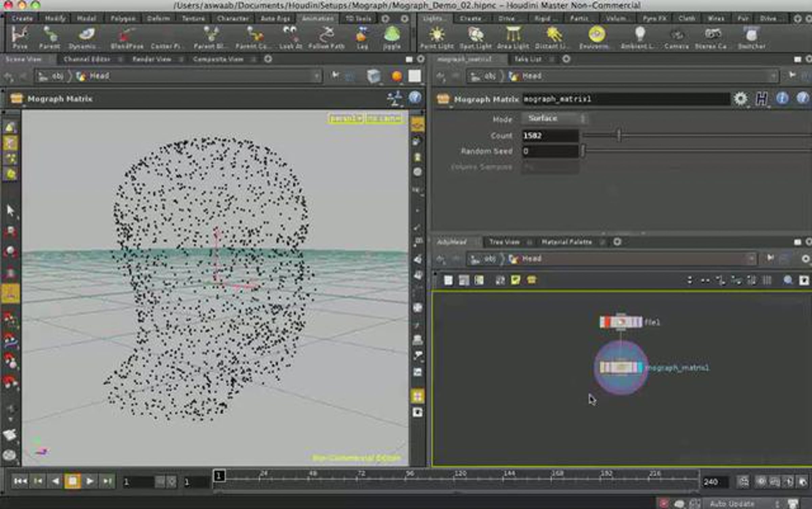
Task: Open the Tree View tab
Action: click(x=504, y=242)
